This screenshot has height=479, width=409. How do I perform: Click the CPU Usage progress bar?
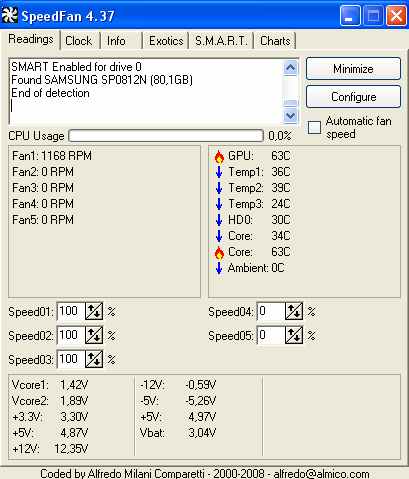click(166, 136)
